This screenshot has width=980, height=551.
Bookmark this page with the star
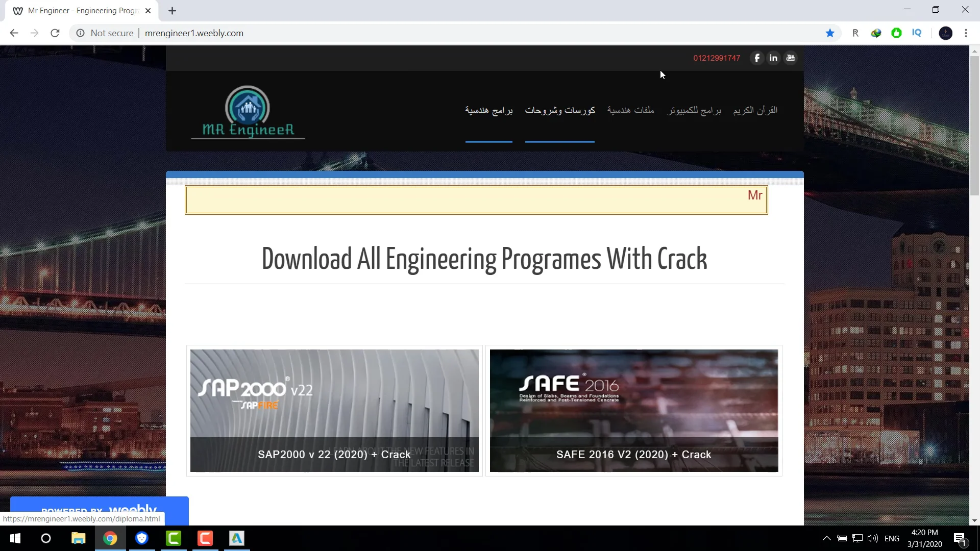point(830,33)
